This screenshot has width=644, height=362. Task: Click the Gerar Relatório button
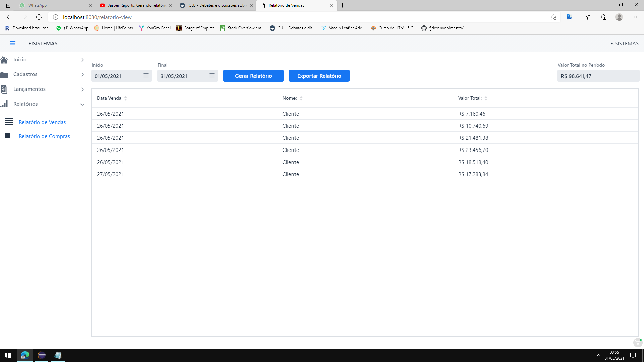click(x=253, y=76)
